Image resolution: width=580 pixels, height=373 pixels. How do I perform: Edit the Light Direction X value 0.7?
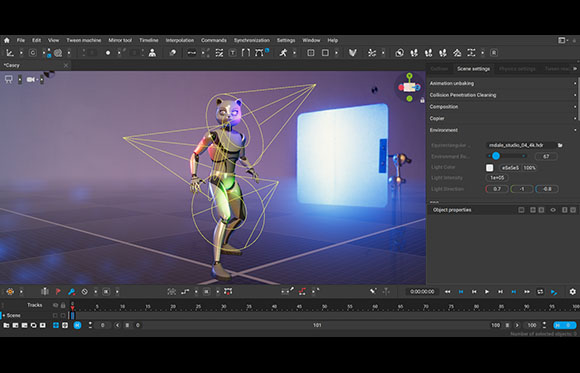[x=497, y=189]
